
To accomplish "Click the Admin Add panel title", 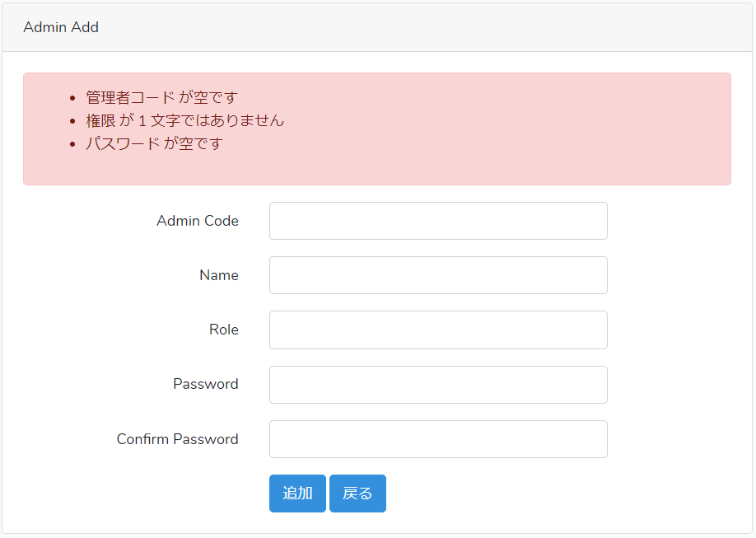I will [61, 27].
